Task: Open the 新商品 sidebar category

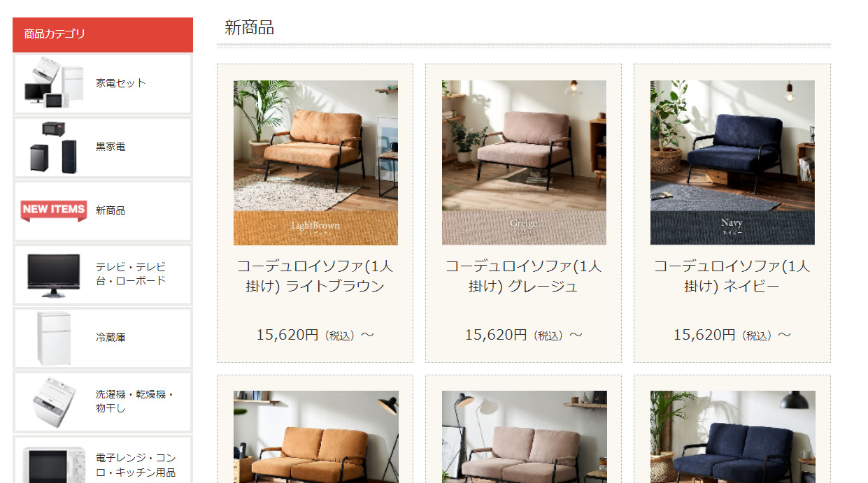Action: pos(111,210)
